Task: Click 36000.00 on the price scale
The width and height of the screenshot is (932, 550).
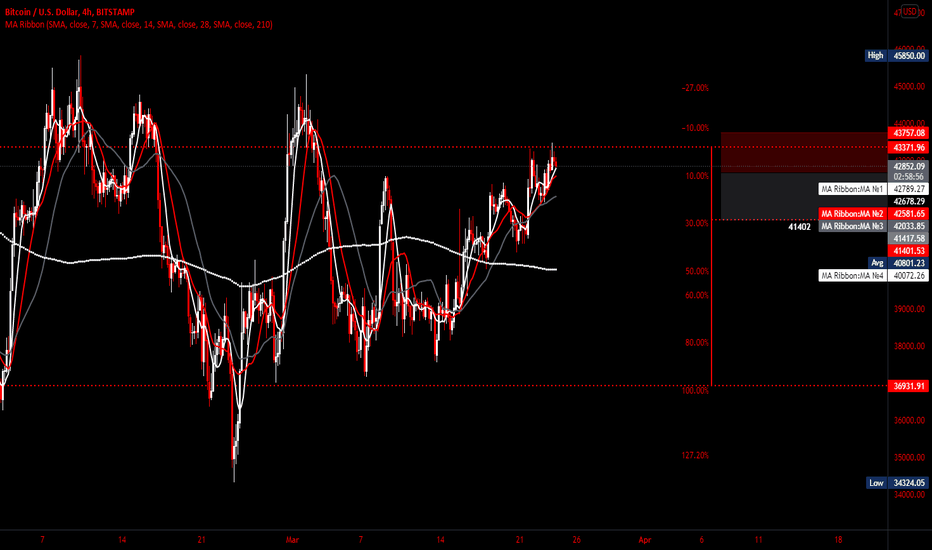Action: 909,420
